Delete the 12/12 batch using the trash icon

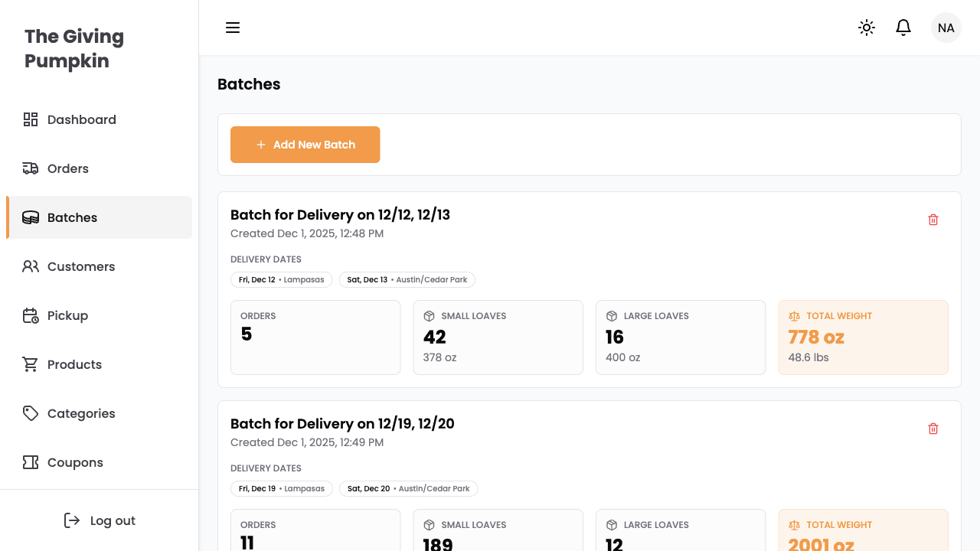(x=933, y=220)
